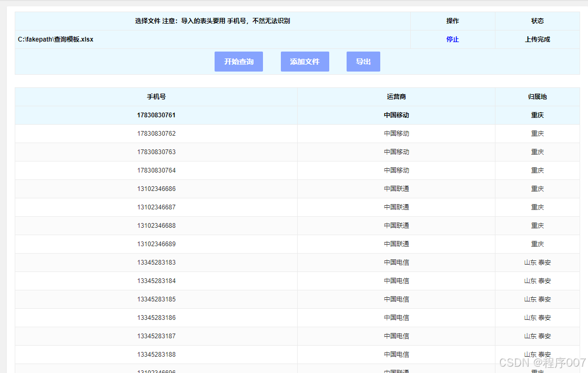Click the 中国移动 cell for 17830830762
Image resolution: width=588 pixels, height=373 pixels.
point(396,133)
